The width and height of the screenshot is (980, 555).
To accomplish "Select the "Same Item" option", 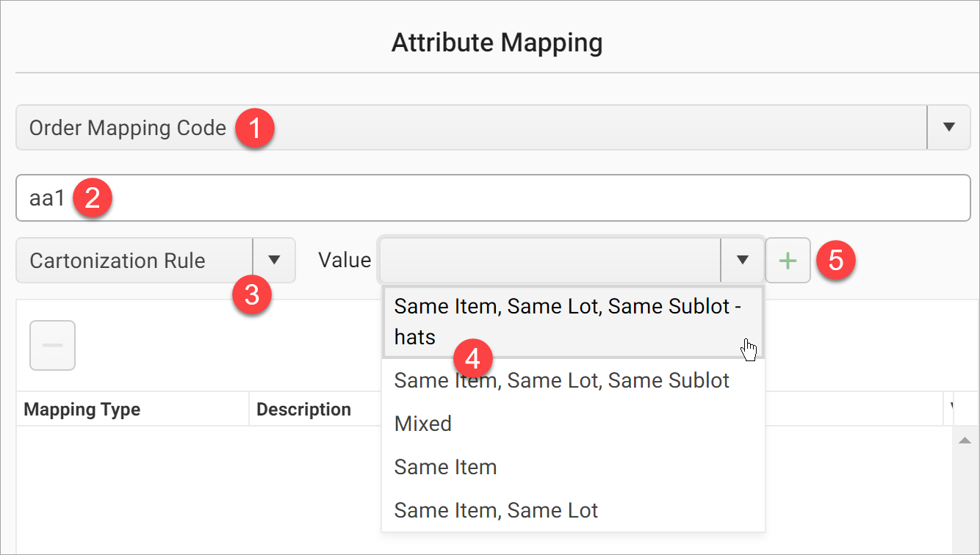I will tap(445, 466).
